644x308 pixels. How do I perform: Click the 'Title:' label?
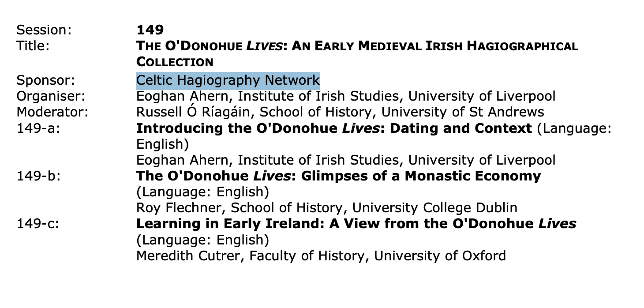pos(33,46)
